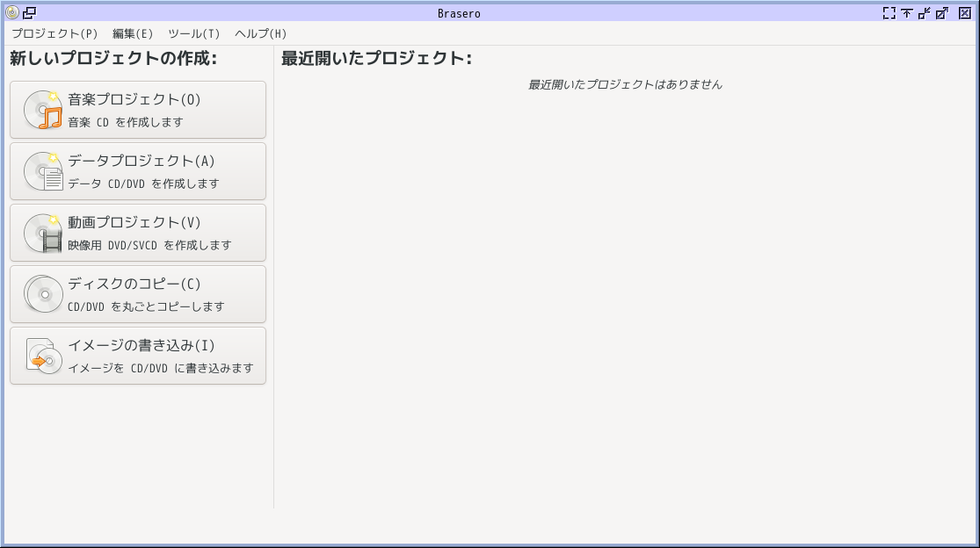The width and height of the screenshot is (980, 548).
Task: Click the film strip disc icon
Action: [43, 233]
